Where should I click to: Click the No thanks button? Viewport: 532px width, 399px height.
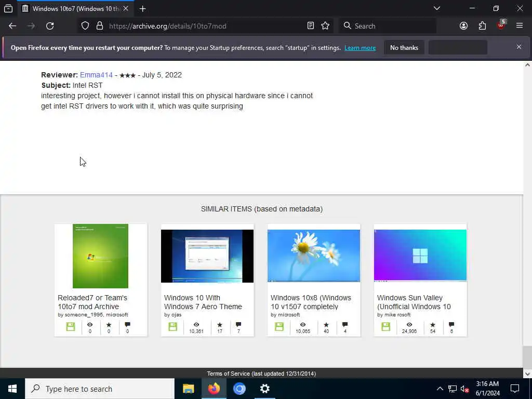coord(404,48)
